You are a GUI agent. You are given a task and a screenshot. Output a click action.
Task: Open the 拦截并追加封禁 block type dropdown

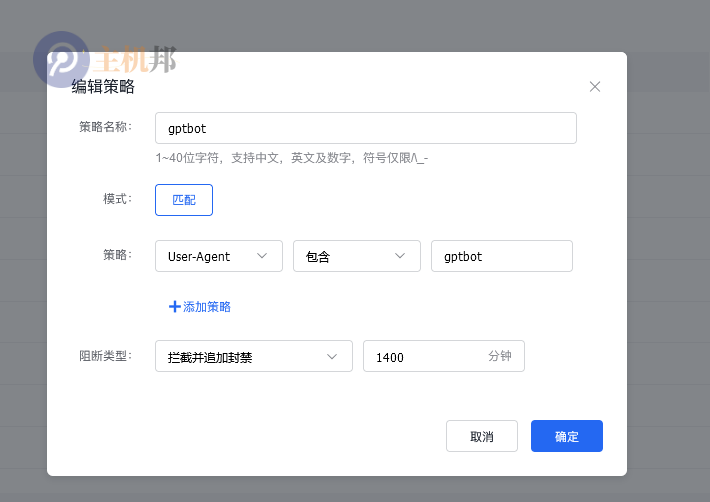tap(254, 356)
